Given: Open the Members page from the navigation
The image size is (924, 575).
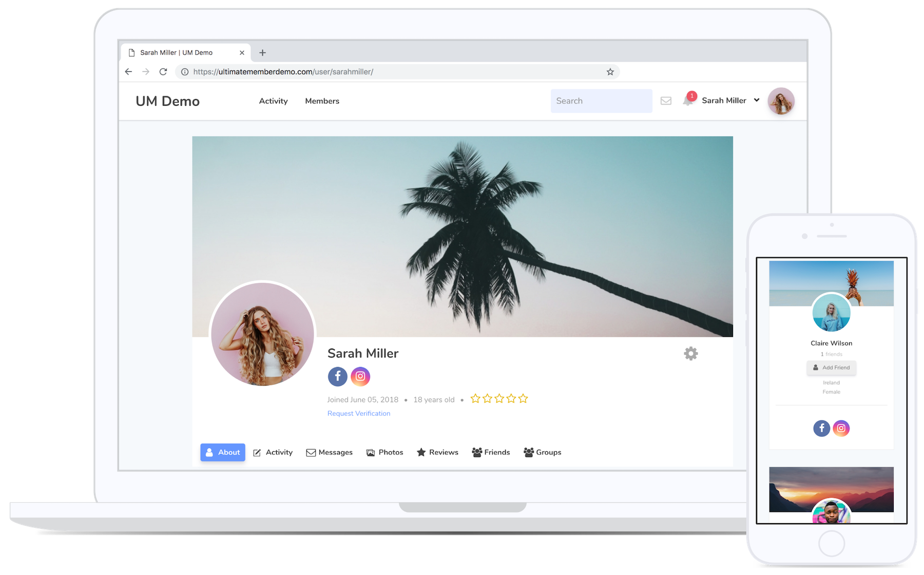Looking at the screenshot, I should (x=322, y=101).
